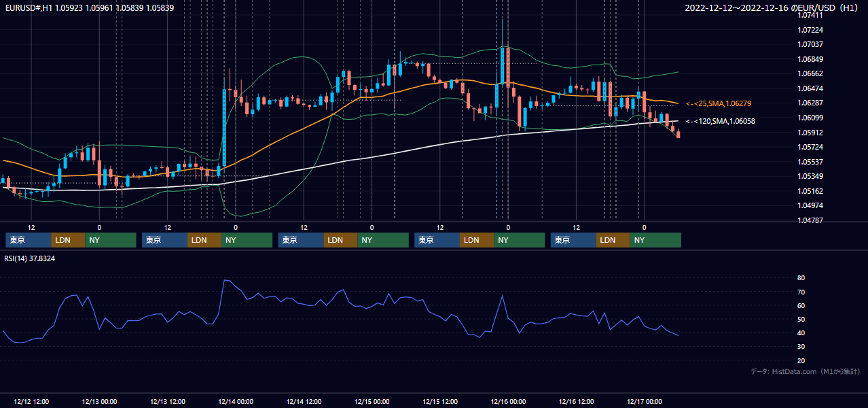Screen dimensions: 868x408
Task: Click the データ: HistData.com source credit
Action: point(806,371)
